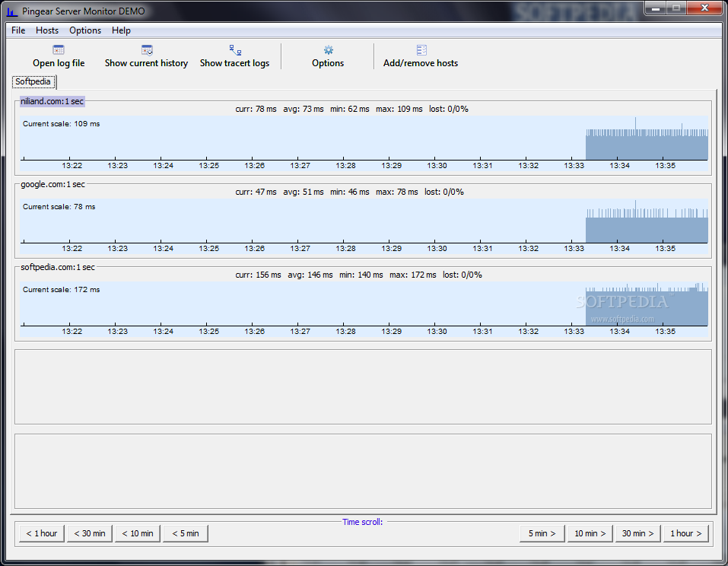Click the Options gear icon

point(329,49)
